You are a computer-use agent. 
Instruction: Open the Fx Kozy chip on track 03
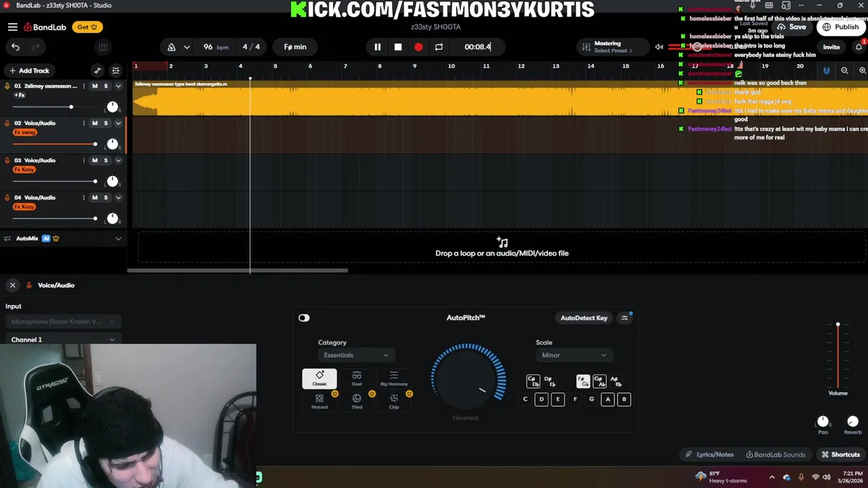pos(24,169)
